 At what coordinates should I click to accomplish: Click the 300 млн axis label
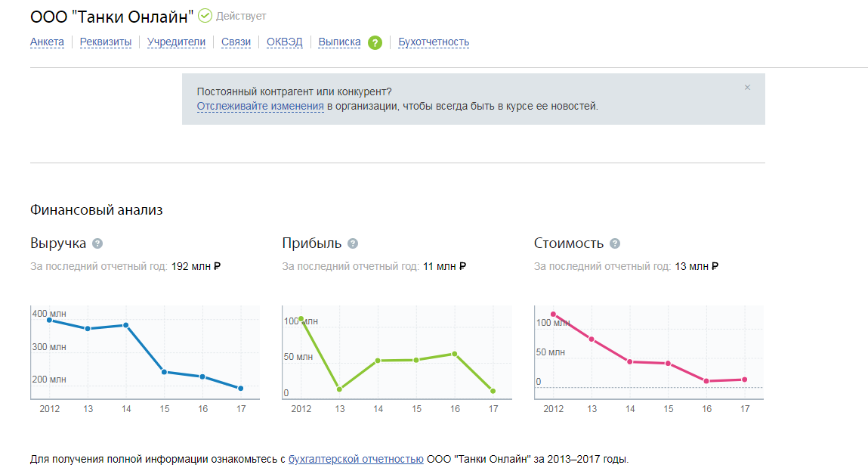coord(49,347)
